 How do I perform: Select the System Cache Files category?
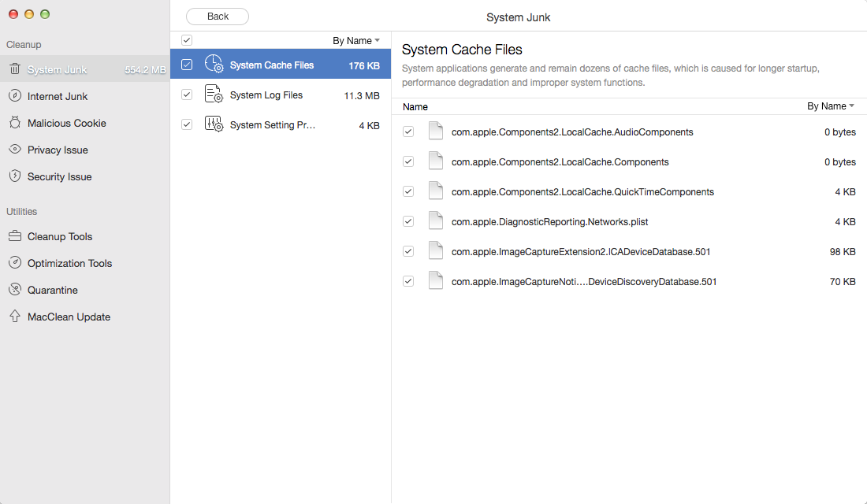coord(271,65)
